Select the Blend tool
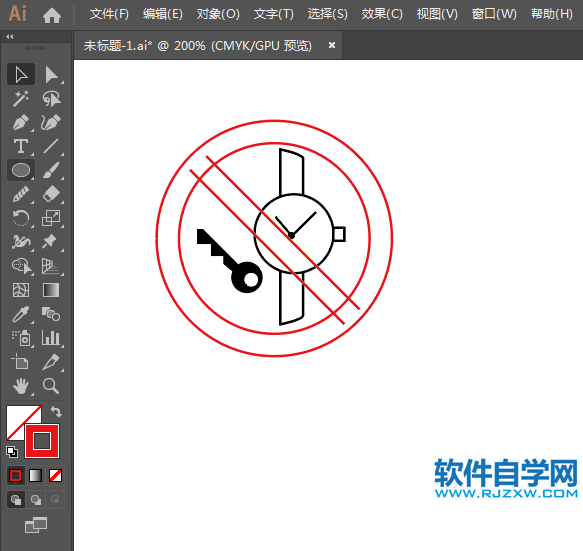 tap(51, 314)
